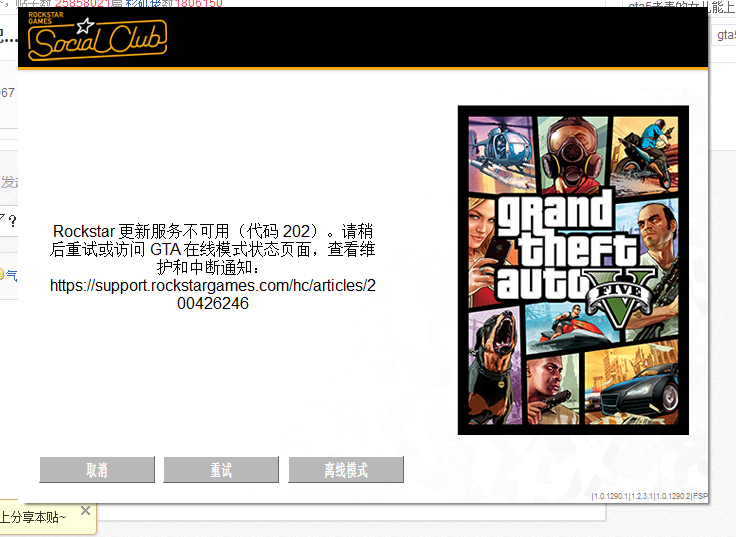Click the jet ski rider panel
This screenshot has height=537, width=736.
point(569,327)
